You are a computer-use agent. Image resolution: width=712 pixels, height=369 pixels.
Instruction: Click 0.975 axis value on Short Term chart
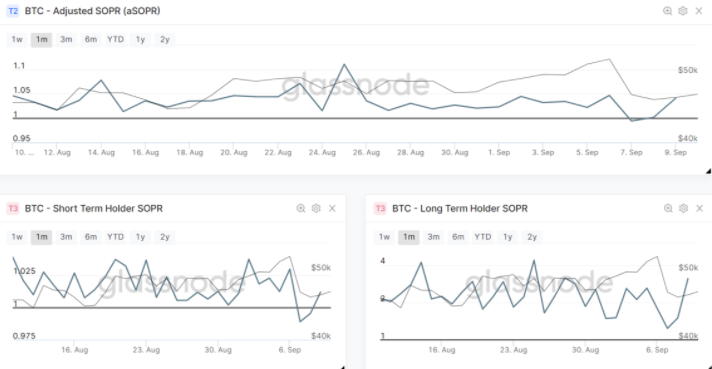[24, 336]
